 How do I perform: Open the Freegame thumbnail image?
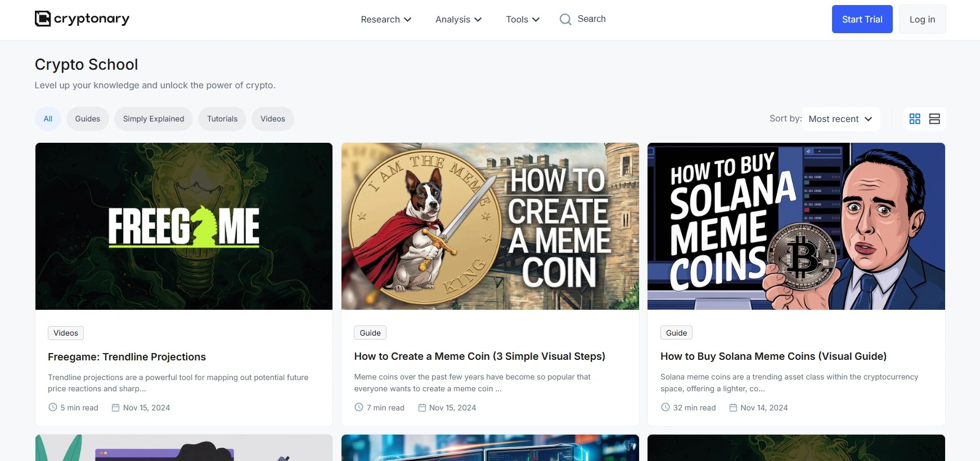184,226
